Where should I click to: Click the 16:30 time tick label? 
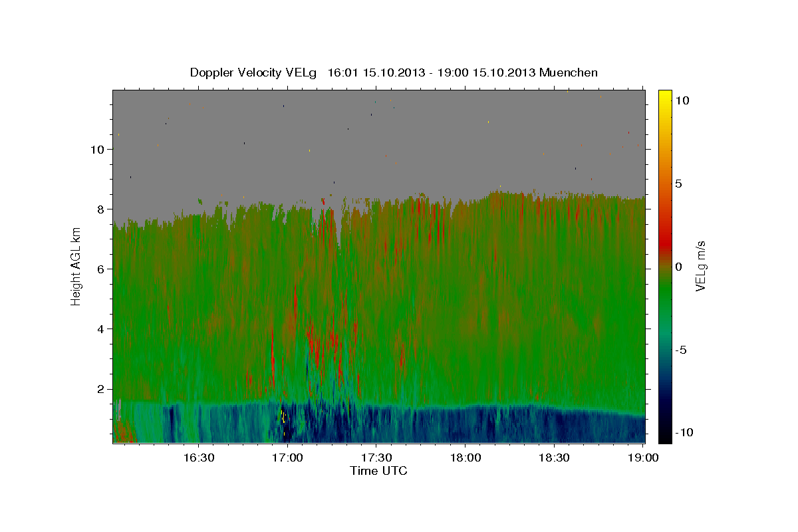point(198,458)
